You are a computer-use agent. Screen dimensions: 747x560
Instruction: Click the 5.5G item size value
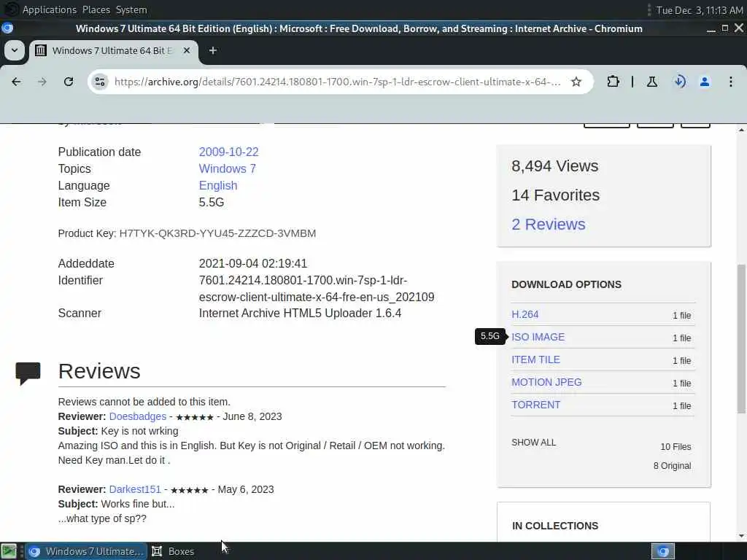click(x=211, y=203)
